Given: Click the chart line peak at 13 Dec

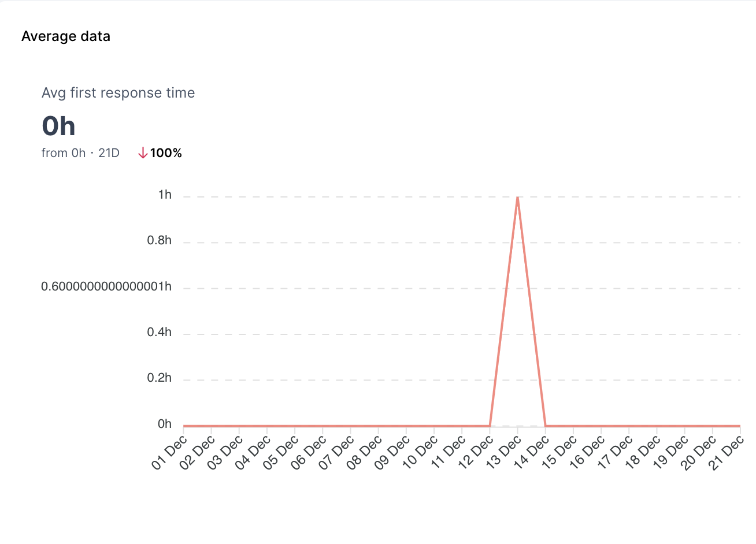Looking at the screenshot, I should (x=517, y=198).
